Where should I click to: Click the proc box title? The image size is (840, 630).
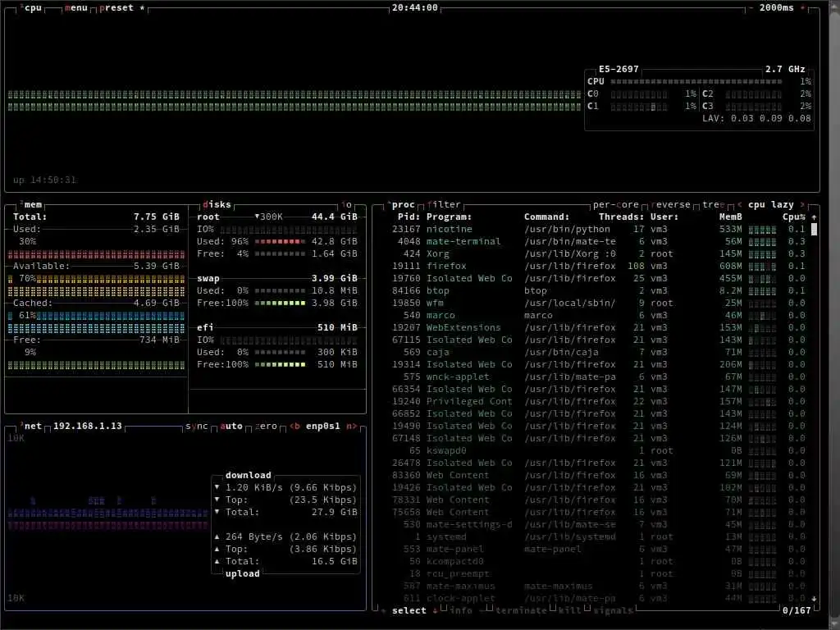click(402, 204)
